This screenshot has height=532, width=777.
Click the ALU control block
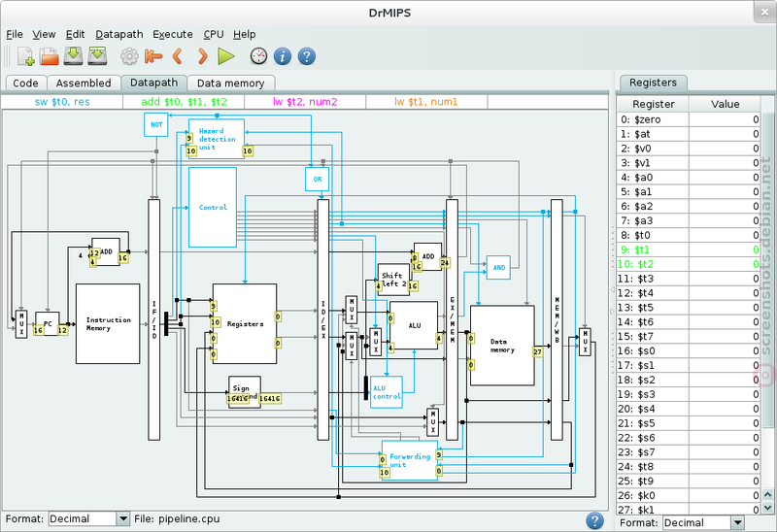pyautogui.click(x=387, y=392)
